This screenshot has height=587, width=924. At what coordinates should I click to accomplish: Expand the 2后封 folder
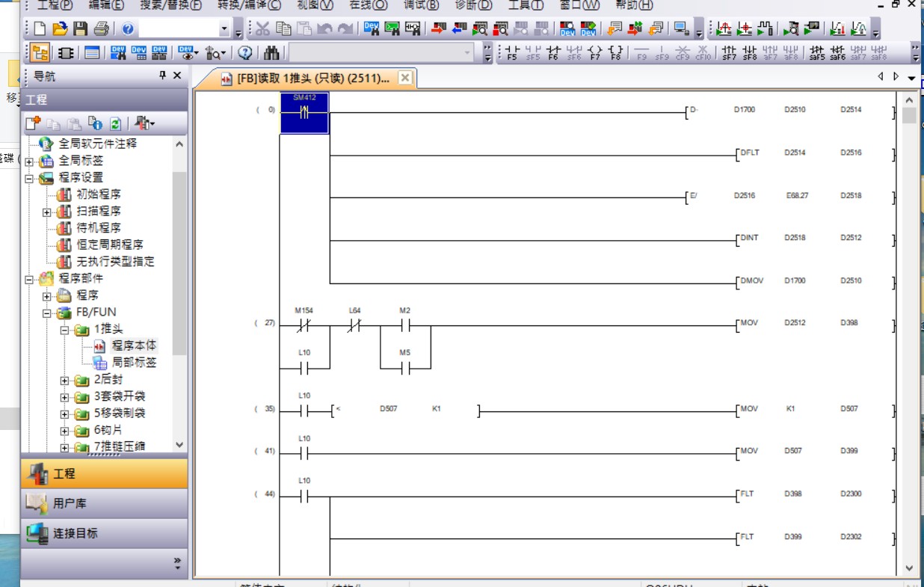point(64,380)
